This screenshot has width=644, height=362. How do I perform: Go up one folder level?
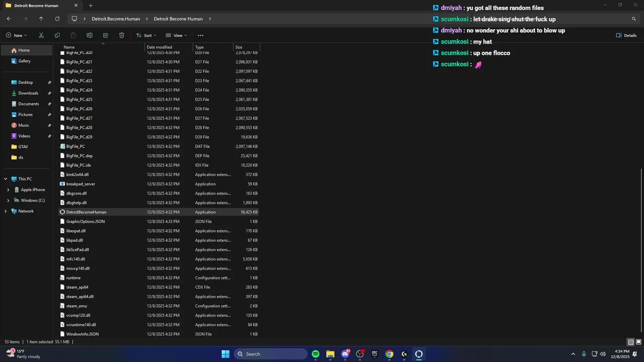click(x=41, y=19)
